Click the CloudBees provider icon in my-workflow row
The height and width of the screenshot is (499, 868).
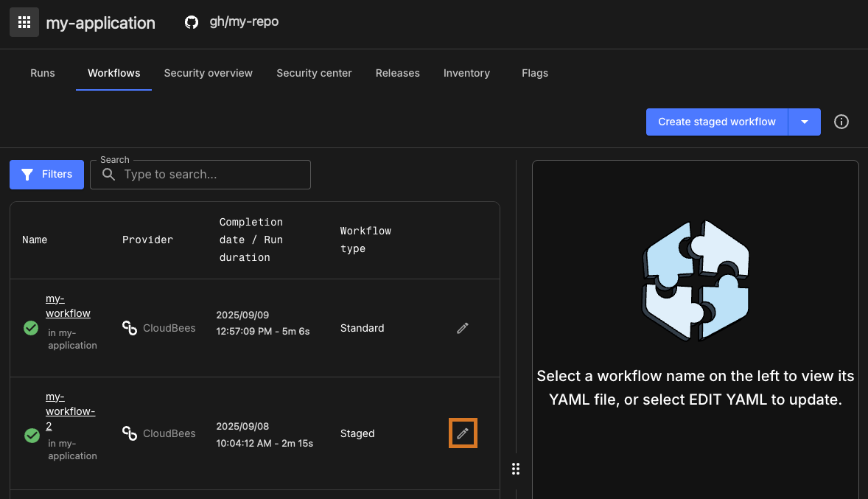[x=130, y=328]
